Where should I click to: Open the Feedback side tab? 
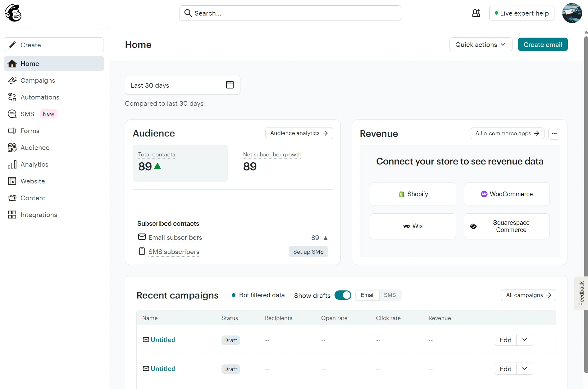pyautogui.click(x=581, y=293)
